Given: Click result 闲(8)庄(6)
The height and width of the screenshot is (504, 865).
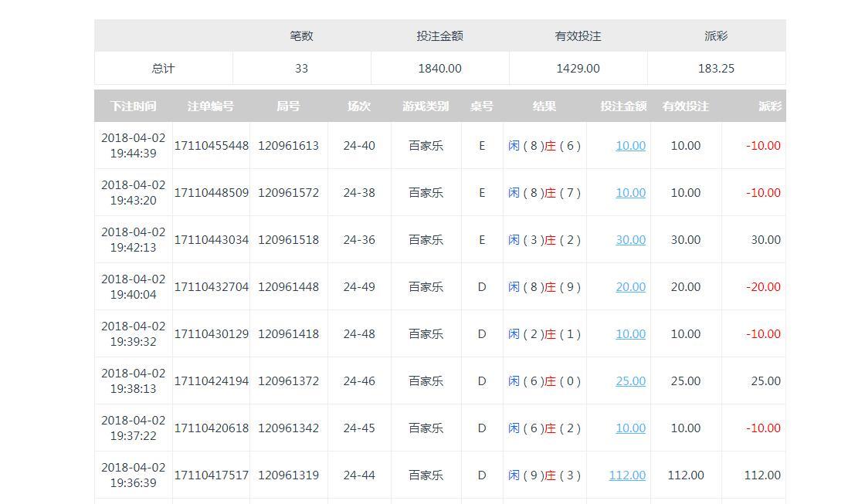Looking at the screenshot, I should click(x=544, y=146).
